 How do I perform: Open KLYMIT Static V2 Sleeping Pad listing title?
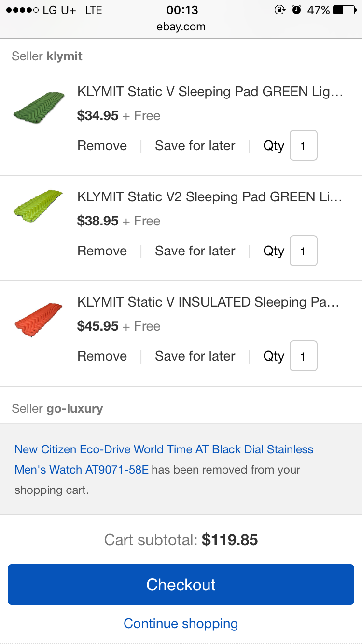[210, 197]
